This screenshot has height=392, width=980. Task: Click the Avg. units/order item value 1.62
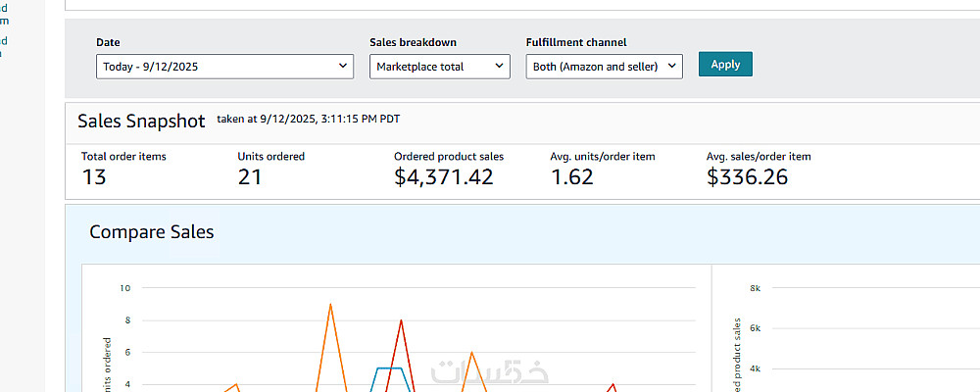(571, 177)
